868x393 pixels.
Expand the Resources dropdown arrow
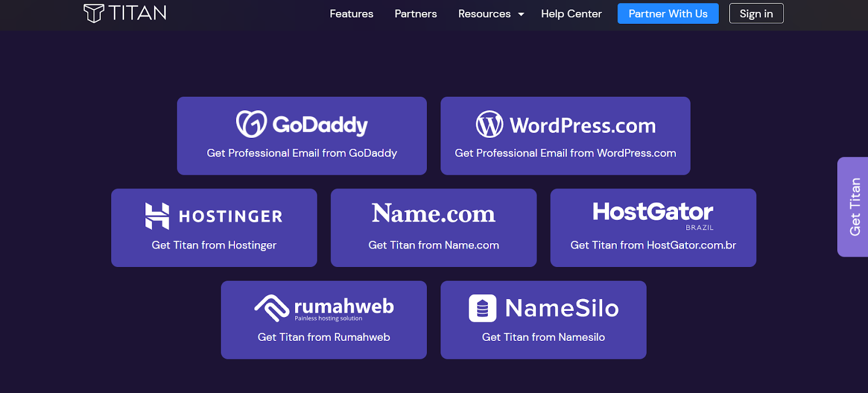521,14
